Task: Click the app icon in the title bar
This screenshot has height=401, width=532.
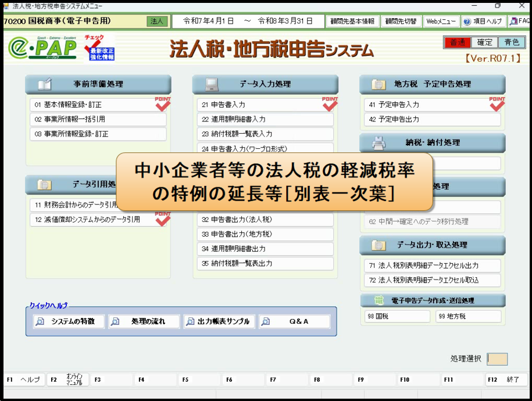Action: (6, 6)
